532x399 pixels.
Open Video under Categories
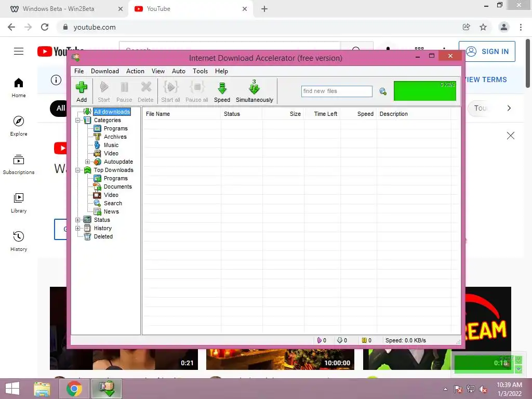click(111, 153)
